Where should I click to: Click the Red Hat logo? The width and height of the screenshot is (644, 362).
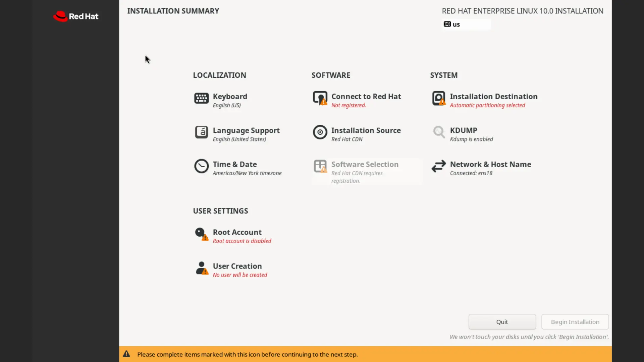[76, 16]
